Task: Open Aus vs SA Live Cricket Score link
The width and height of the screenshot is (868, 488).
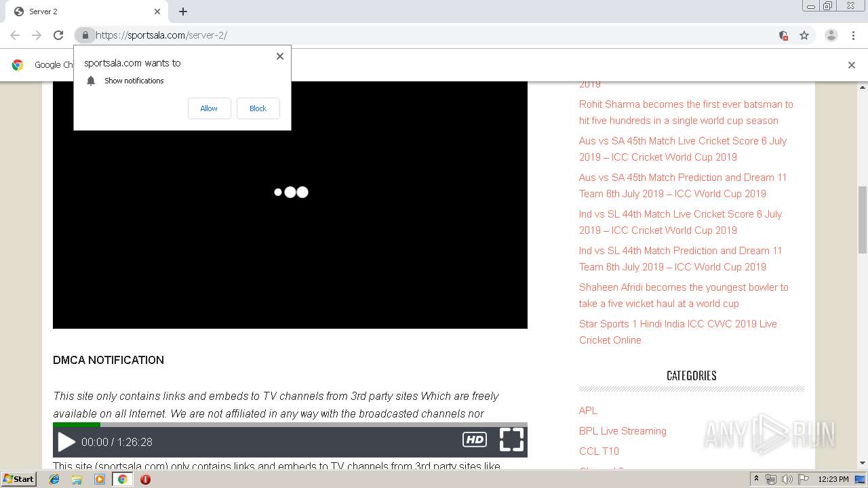Action: point(683,149)
